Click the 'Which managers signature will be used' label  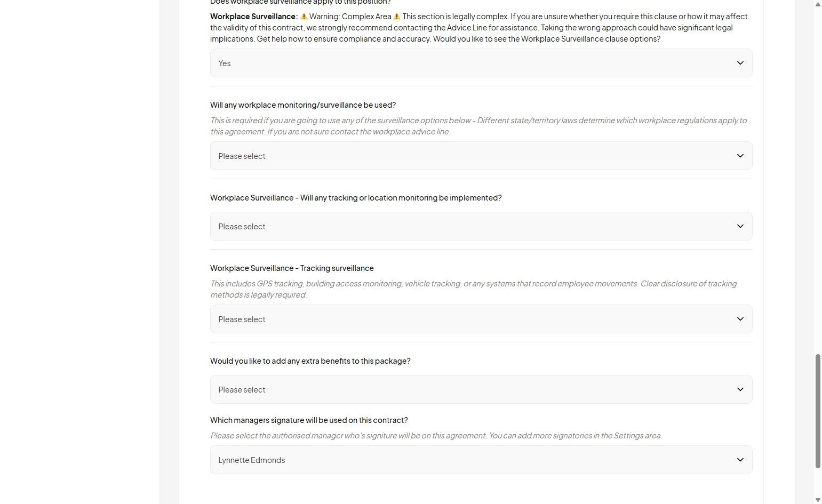click(x=309, y=420)
